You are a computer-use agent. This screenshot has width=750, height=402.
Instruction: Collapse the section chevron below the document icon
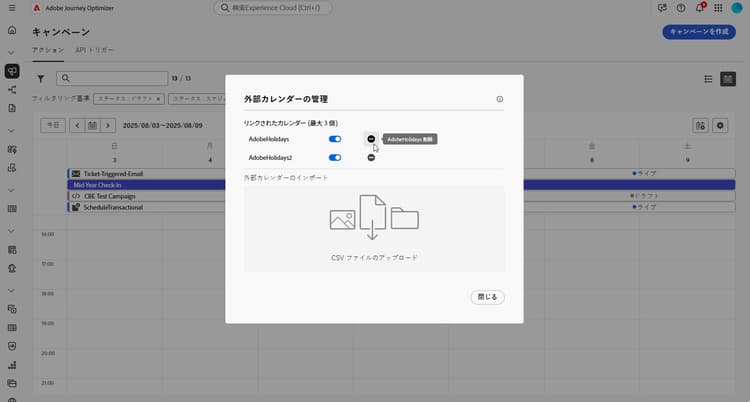[x=11, y=131]
